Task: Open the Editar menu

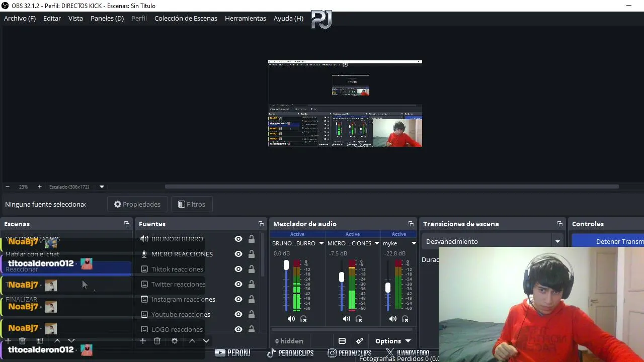Action: click(52, 18)
